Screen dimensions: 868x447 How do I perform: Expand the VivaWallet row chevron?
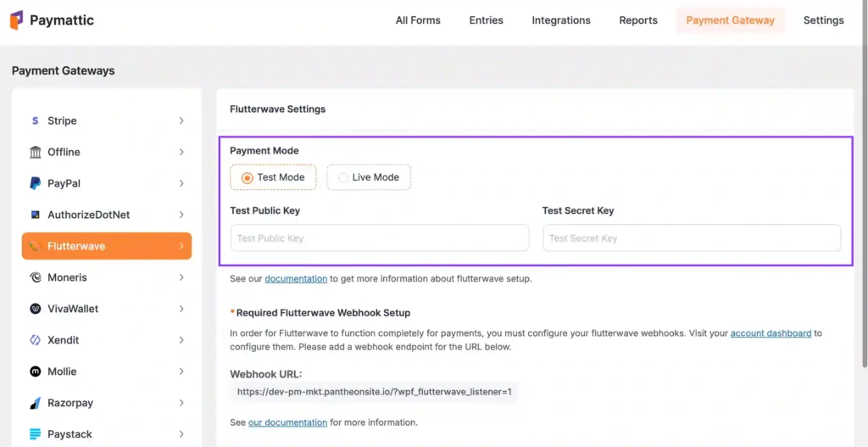coord(181,309)
